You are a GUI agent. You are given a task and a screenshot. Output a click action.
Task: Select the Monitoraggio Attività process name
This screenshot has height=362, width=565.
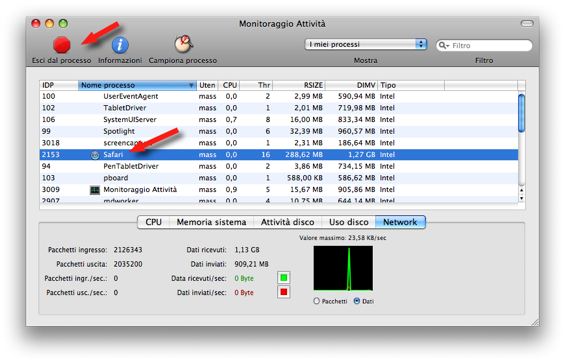click(140, 189)
